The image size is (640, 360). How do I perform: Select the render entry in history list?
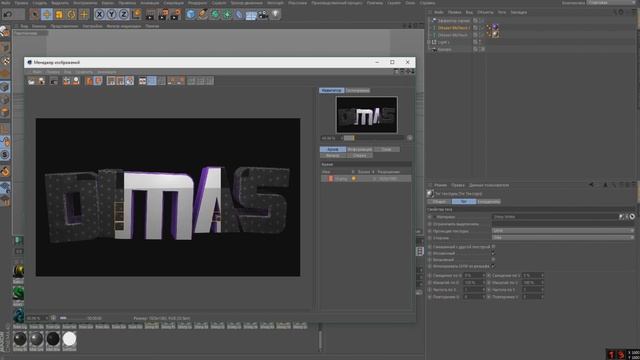tap(366, 178)
